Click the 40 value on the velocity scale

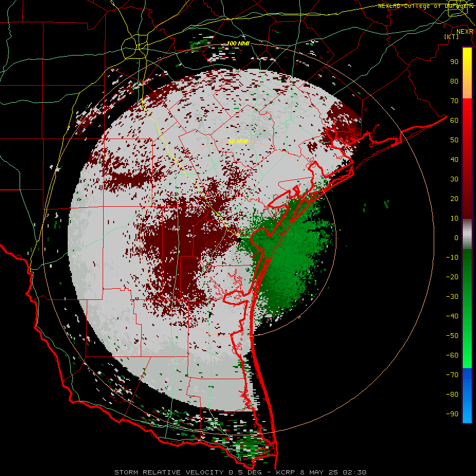coord(454,159)
